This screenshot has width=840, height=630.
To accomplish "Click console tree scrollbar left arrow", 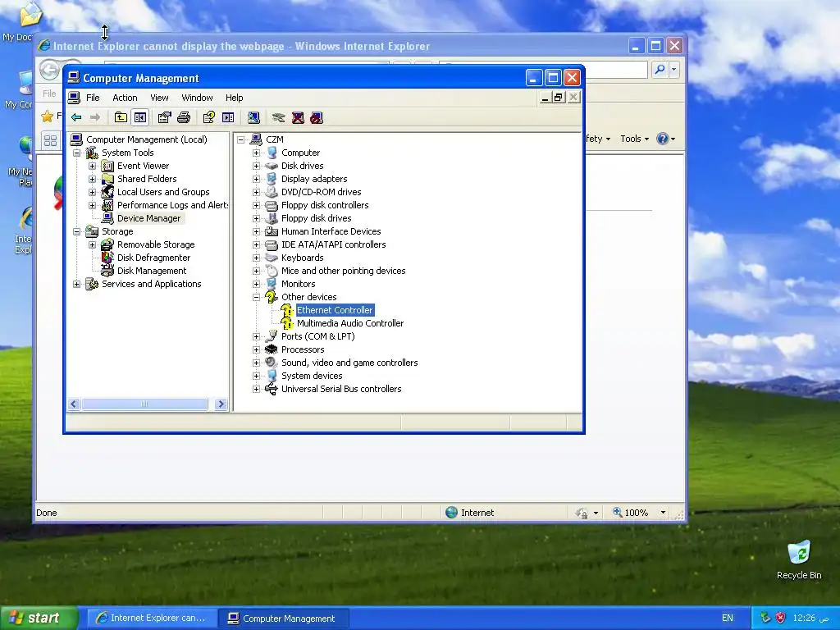I will (74, 404).
